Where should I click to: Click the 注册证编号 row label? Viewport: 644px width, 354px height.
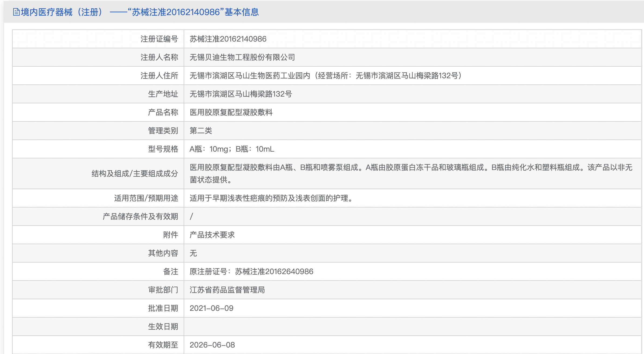(x=159, y=39)
